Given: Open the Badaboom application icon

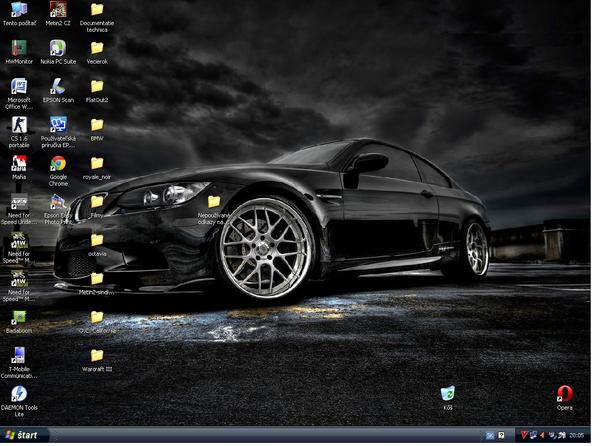Looking at the screenshot, I should click(x=18, y=317).
